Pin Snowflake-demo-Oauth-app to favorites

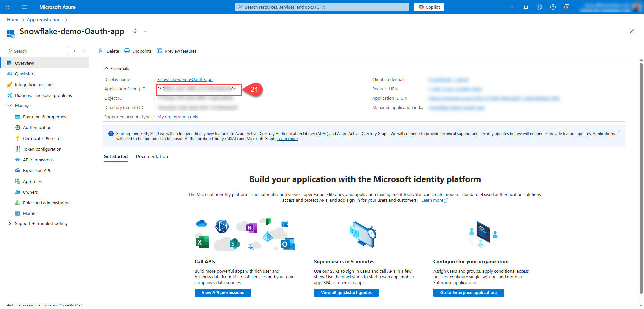135,31
